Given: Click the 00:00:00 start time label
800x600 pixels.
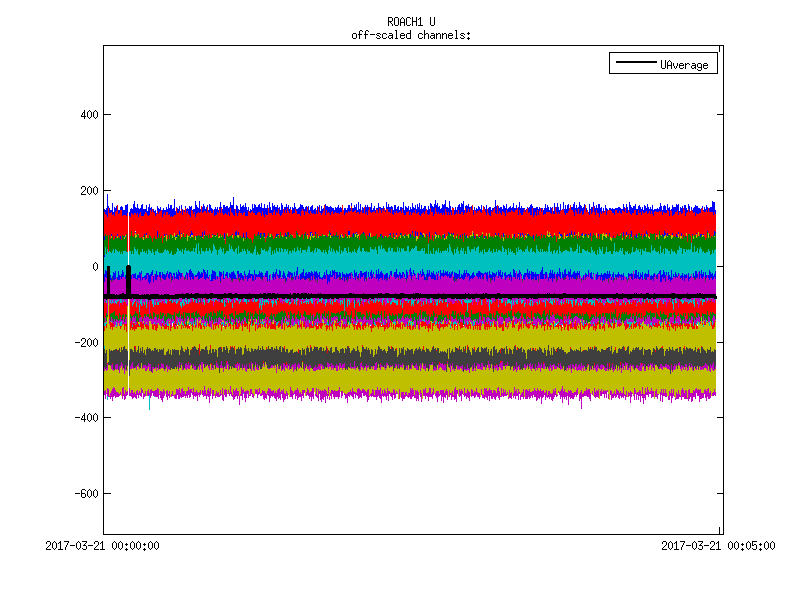Looking at the screenshot, I should pyautogui.click(x=103, y=546).
